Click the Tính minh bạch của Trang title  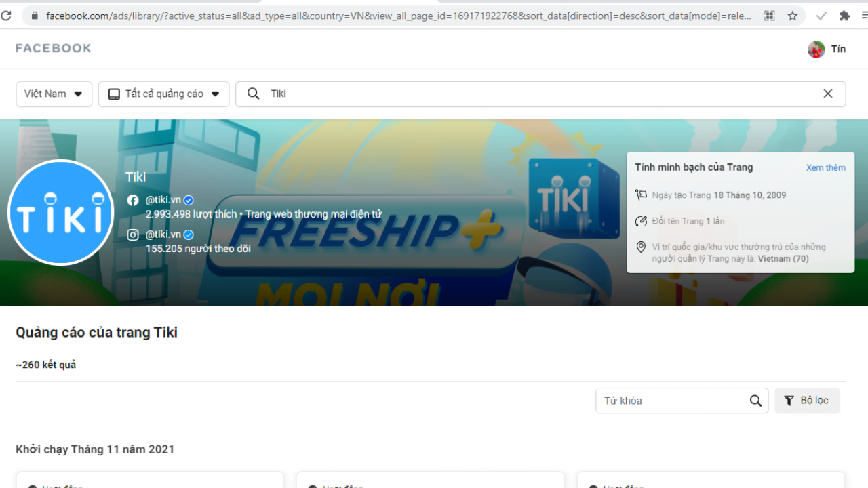coord(694,167)
